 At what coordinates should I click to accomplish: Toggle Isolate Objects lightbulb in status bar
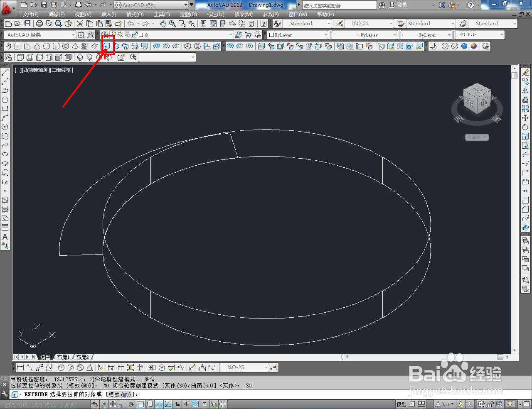(x=510, y=404)
